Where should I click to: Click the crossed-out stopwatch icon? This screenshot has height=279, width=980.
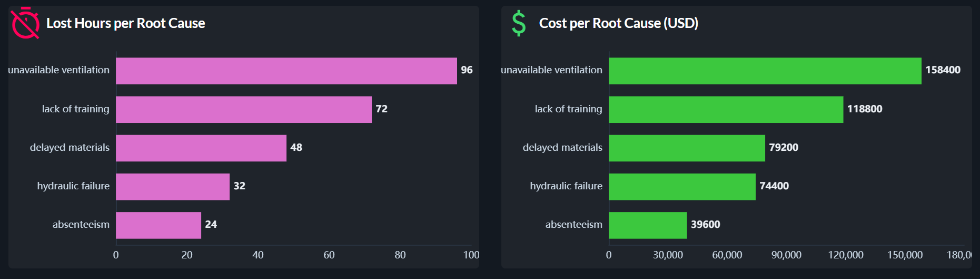[x=25, y=23]
